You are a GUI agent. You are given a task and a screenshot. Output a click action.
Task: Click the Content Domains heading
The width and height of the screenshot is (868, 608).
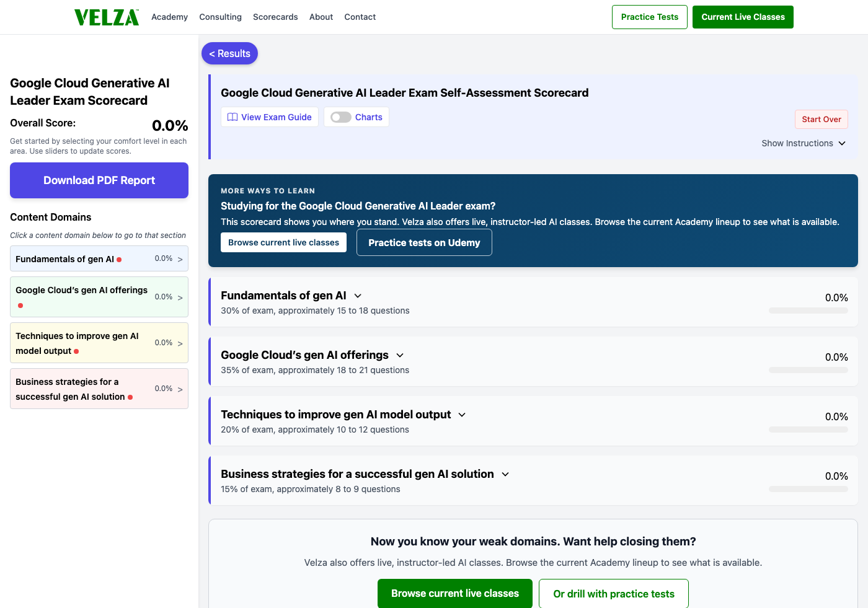point(51,217)
